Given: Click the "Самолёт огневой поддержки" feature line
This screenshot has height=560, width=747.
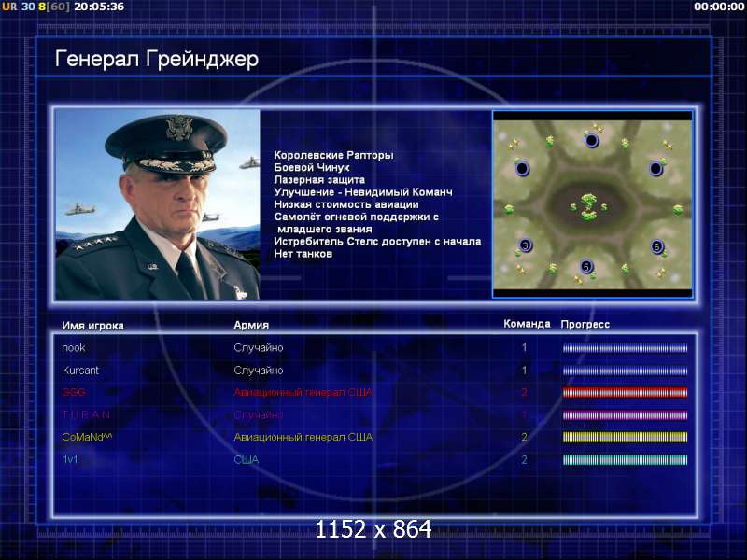Looking at the screenshot, I should point(357,223).
